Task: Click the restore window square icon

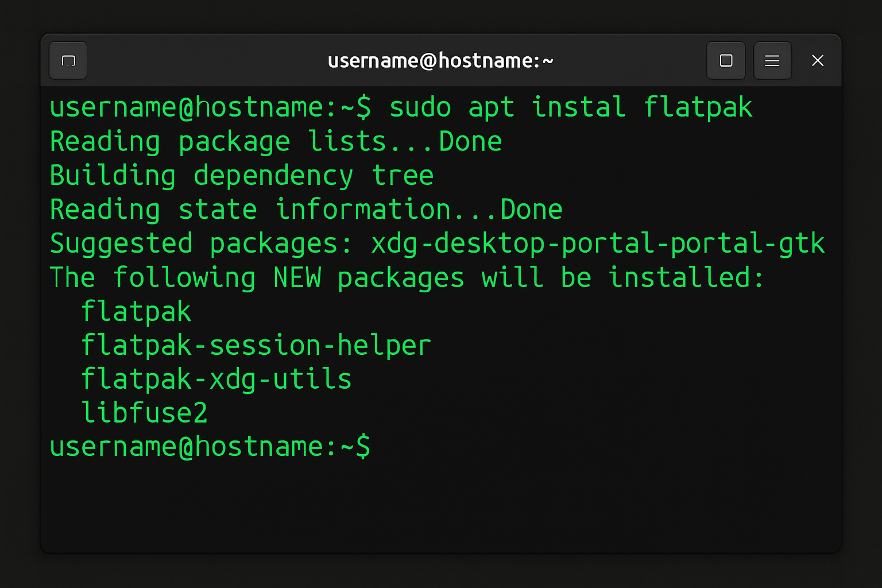Action: pyautogui.click(x=726, y=60)
